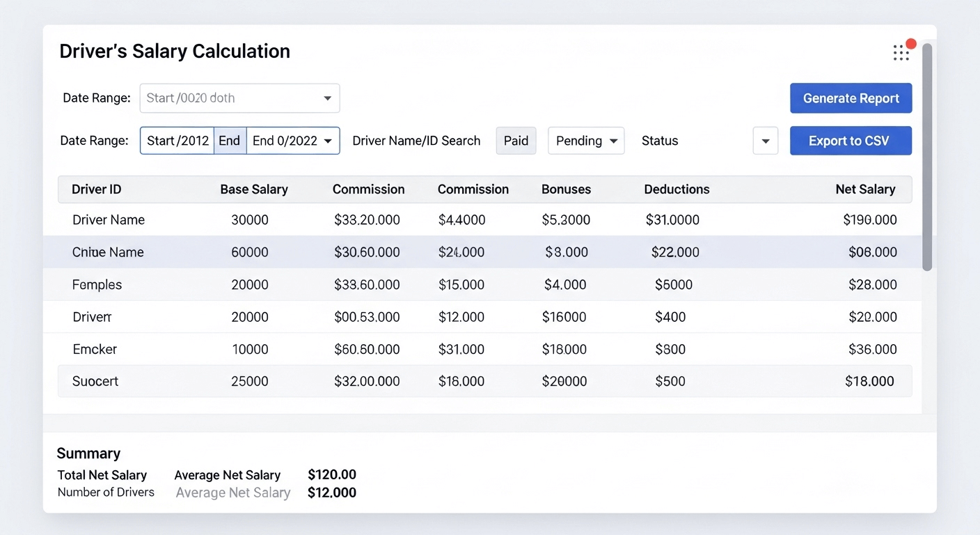980x535 pixels.
Task: Select the Fomples driver row
Action: [97, 285]
